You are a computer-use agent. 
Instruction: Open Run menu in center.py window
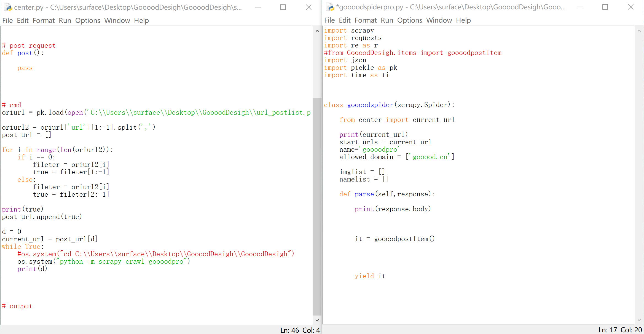click(x=65, y=20)
